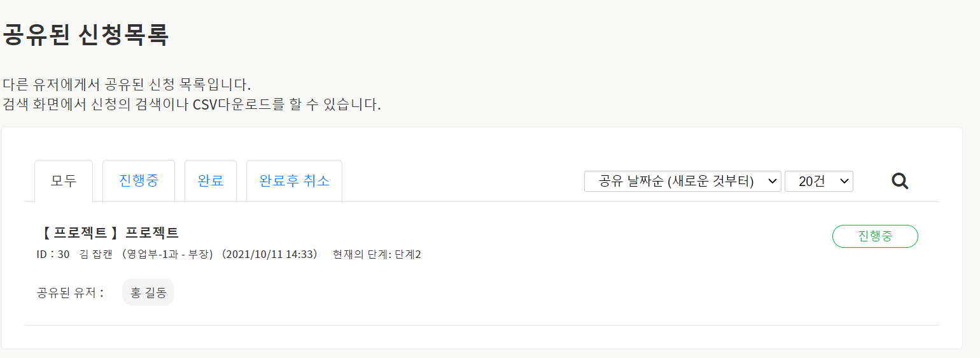980x358 pixels.
Task: Click the down arrow on the 20건 selector
Action: pyautogui.click(x=844, y=182)
